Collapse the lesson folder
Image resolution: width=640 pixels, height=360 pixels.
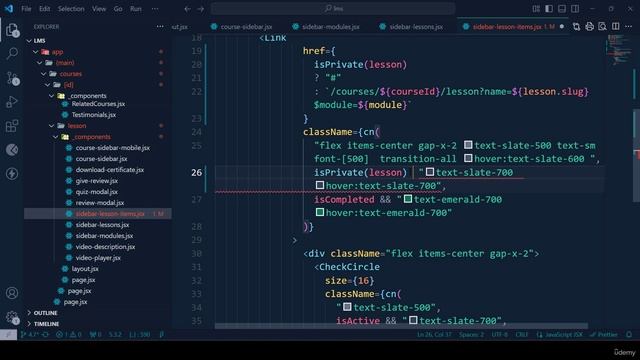pos(51,126)
